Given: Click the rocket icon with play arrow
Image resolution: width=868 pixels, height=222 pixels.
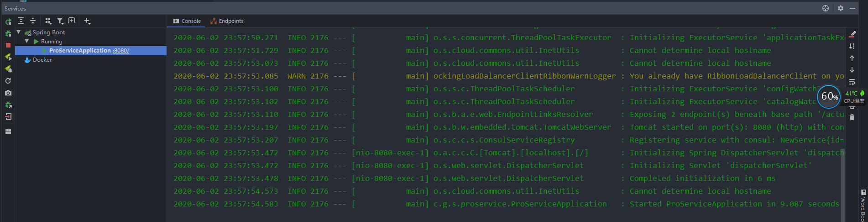Looking at the screenshot, I should tap(8, 57).
